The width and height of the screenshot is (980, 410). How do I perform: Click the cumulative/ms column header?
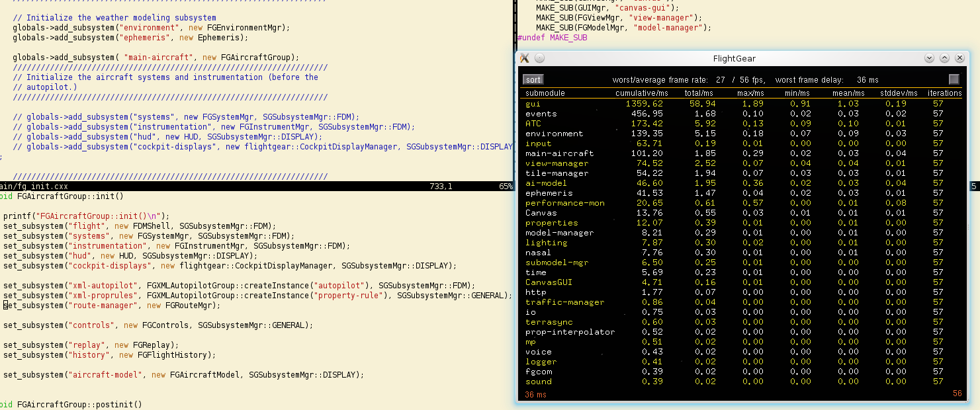click(x=642, y=93)
